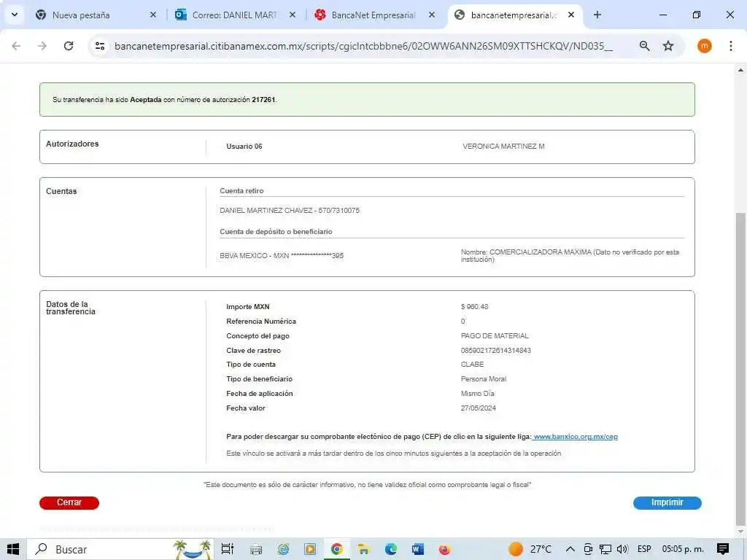Reload the current BancaNet page
747x560 pixels.
pyautogui.click(x=69, y=46)
